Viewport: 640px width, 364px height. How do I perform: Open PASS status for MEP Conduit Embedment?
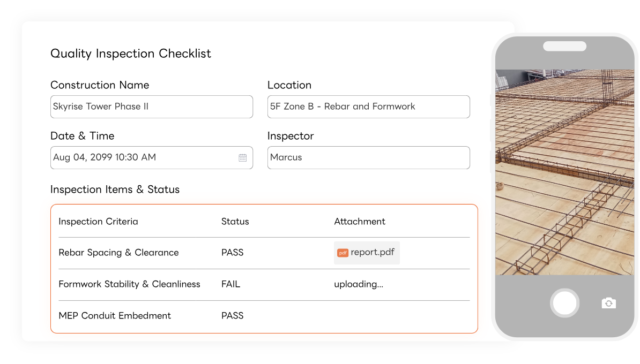[232, 316]
